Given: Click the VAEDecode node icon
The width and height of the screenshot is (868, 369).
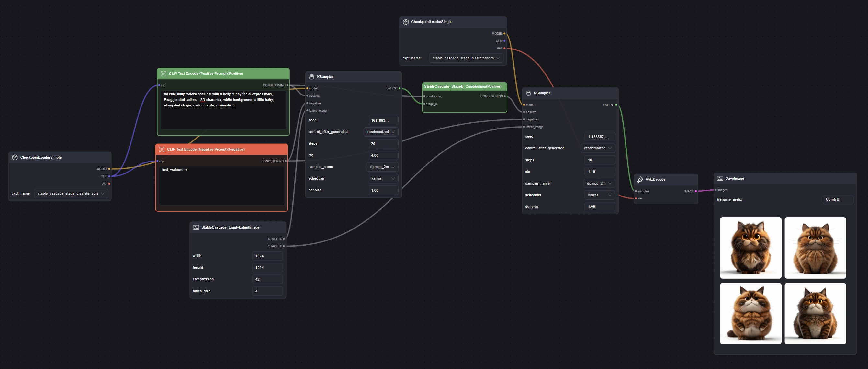Looking at the screenshot, I should pos(640,179).
